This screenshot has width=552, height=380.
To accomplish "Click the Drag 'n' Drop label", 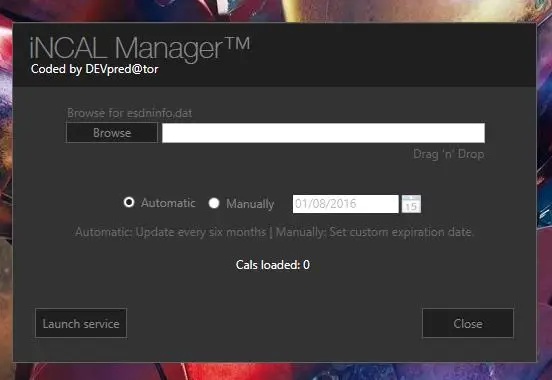I will click(448, 154).
